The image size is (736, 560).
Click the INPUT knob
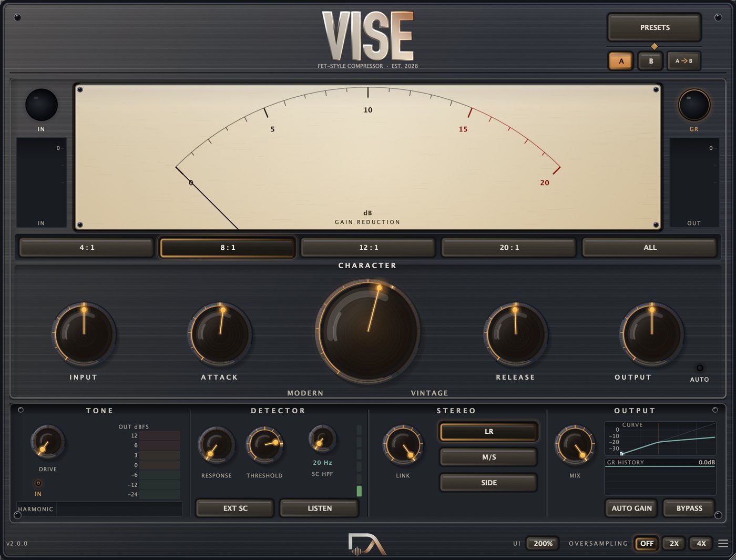84,334
